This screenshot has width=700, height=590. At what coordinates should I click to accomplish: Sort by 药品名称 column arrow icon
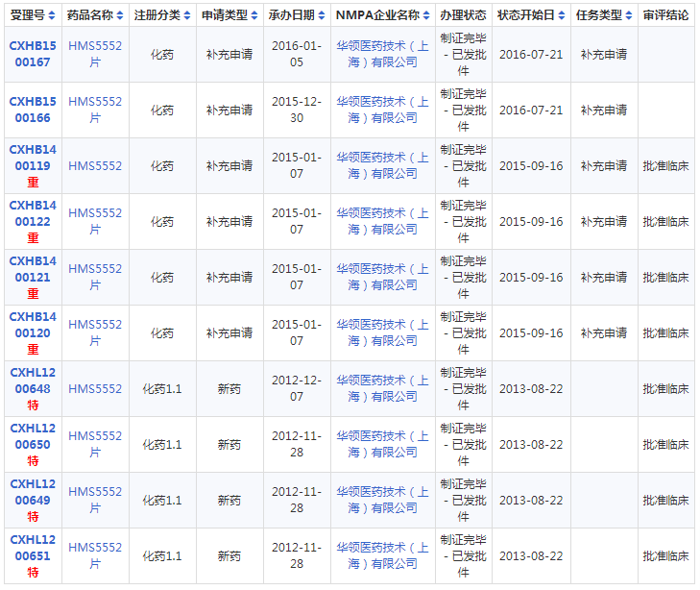coord(120,15)
